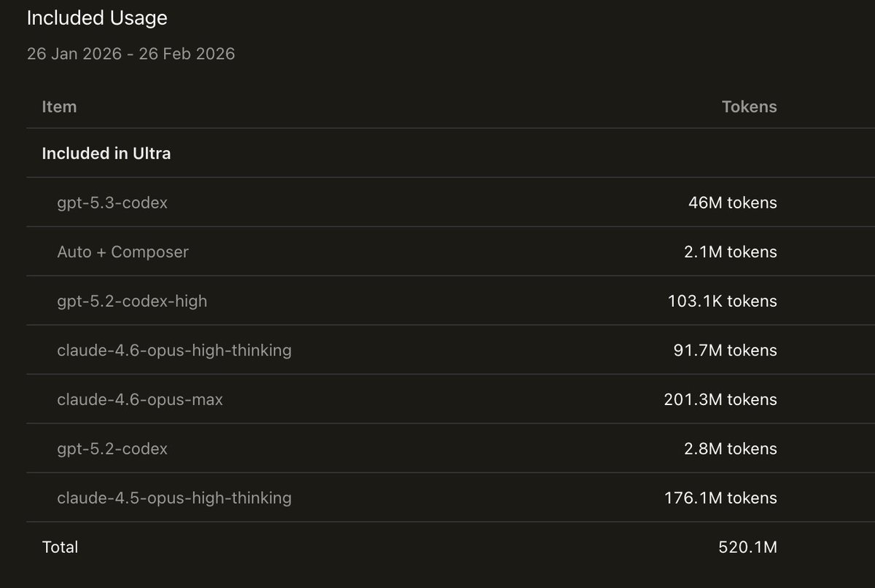Click the 201.3M tokens value

pyautogui.click(x=720, y=399)
